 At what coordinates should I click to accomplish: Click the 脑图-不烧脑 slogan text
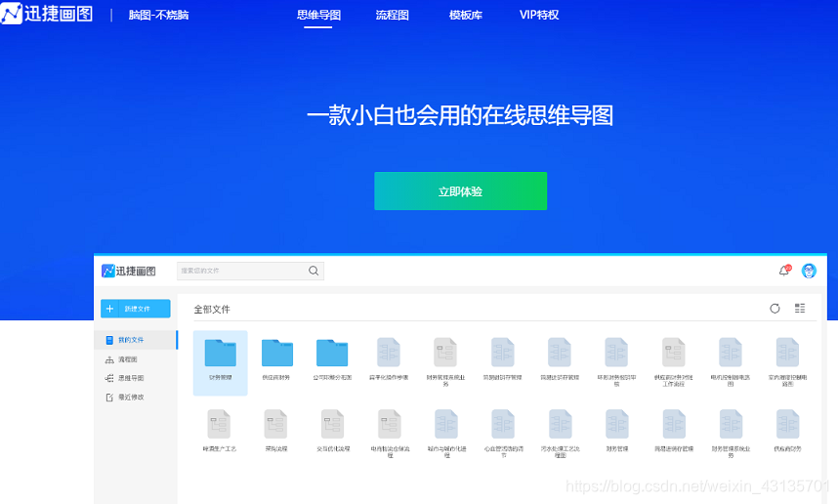[158, 15]
